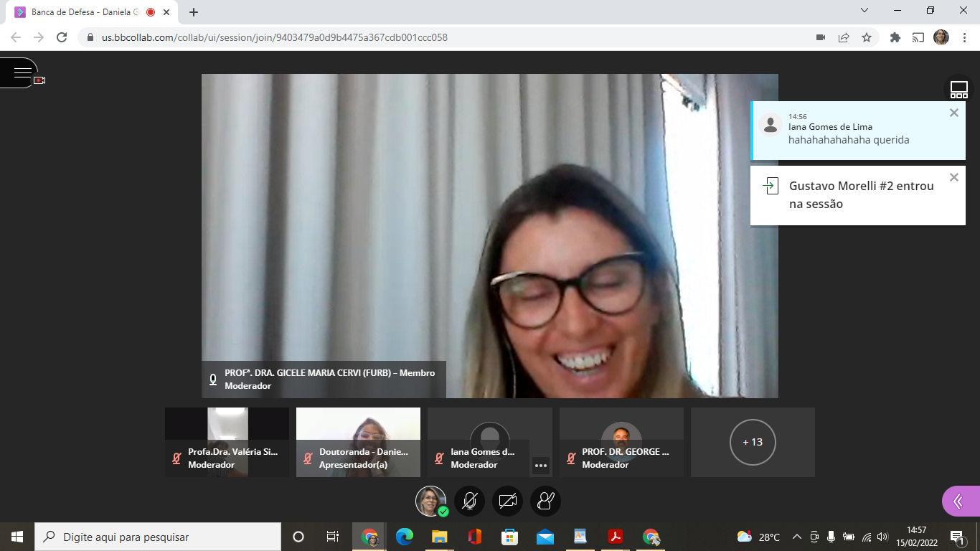Reload the browser page

tap(62, 37)
